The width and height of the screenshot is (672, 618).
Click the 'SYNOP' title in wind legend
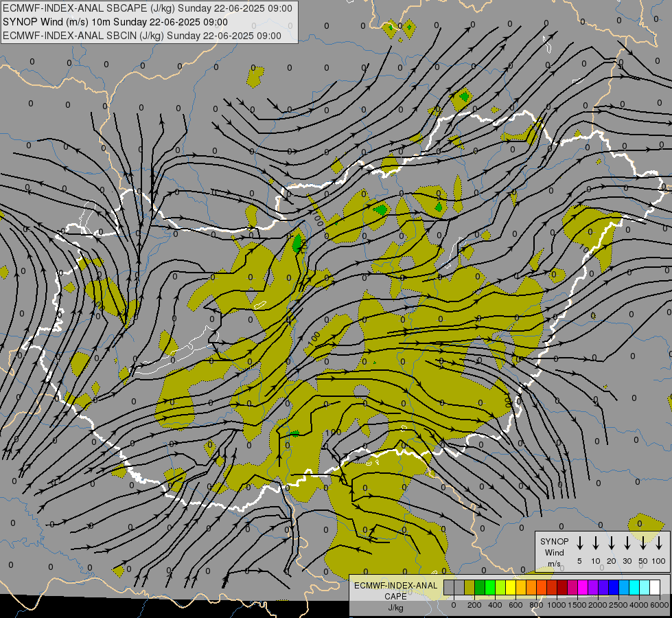tap(554, 542)
